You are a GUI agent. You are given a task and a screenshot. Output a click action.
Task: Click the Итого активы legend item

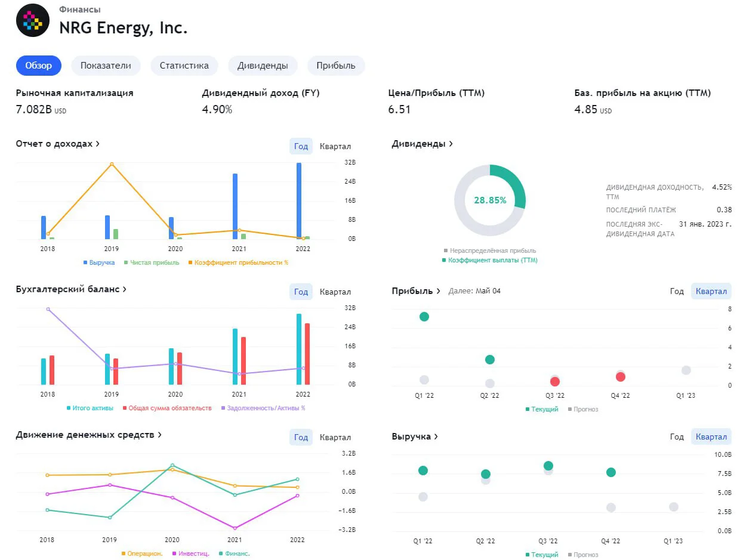pos(90,408)
